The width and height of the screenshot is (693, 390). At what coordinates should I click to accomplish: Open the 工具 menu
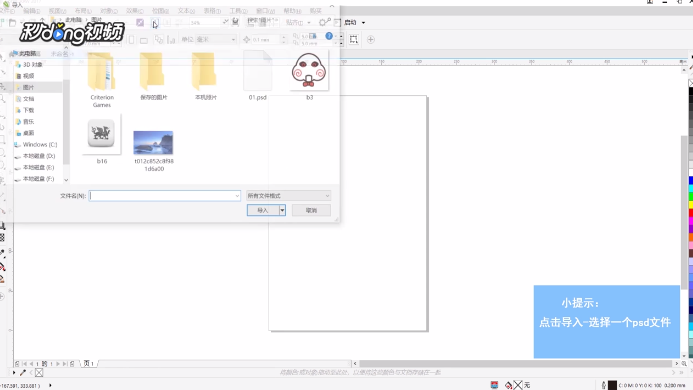point(238,11)
